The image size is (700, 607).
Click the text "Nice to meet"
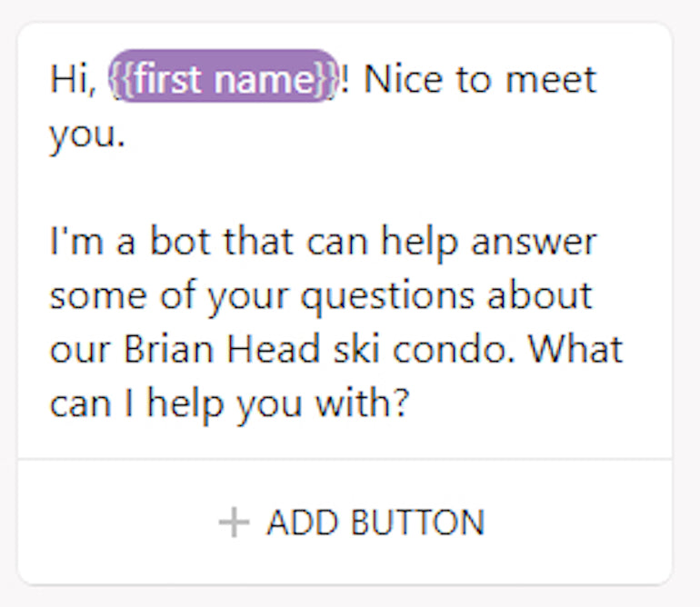[480, 79]
